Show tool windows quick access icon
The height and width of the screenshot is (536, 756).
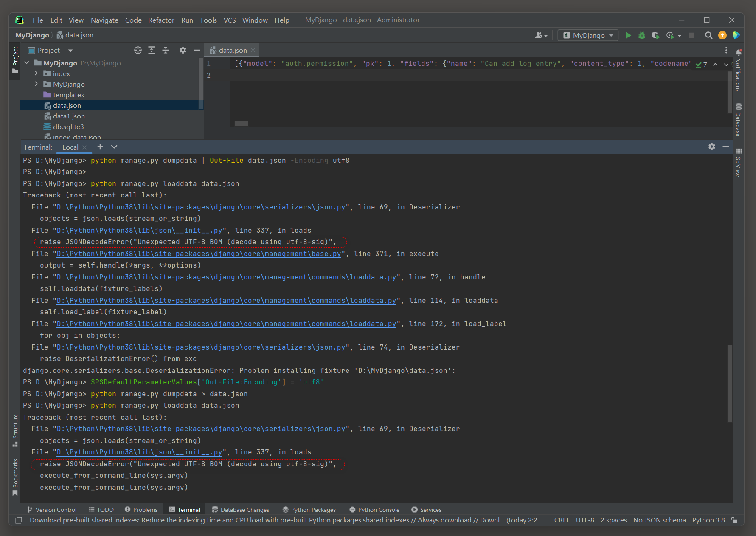tap(19, 520)
